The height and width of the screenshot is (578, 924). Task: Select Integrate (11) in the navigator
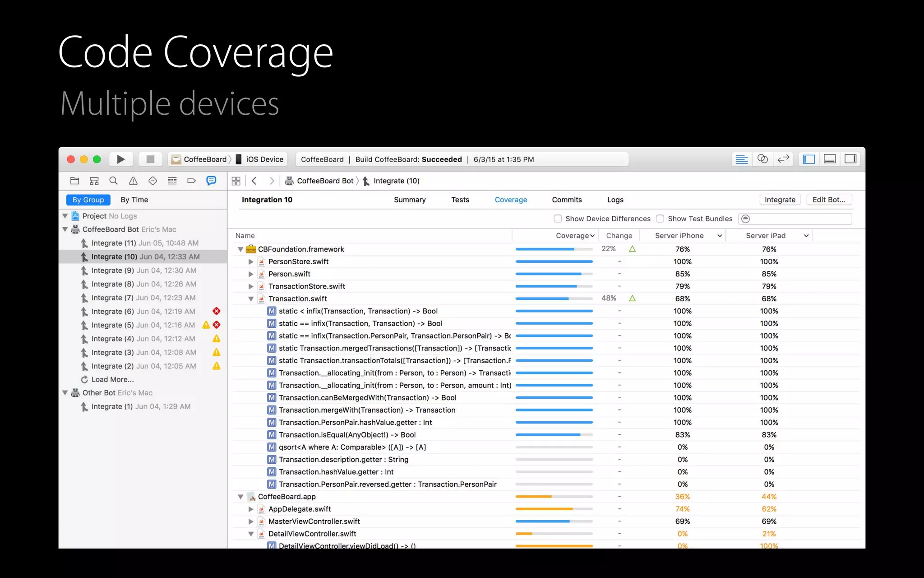click(143, 243)
